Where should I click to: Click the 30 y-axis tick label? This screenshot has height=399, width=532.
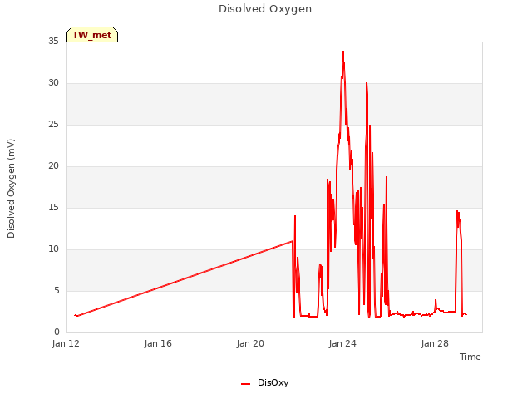coord(53,83)
